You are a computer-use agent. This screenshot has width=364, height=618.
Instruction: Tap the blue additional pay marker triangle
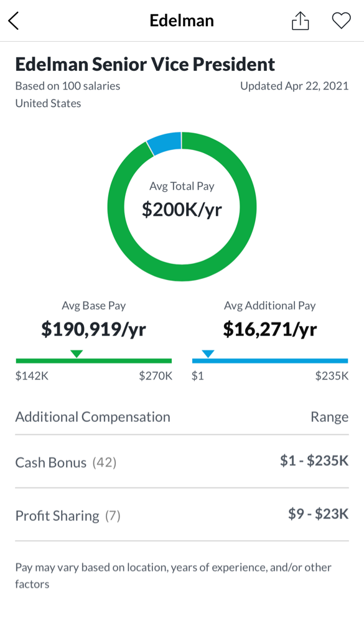pos(208,353)
